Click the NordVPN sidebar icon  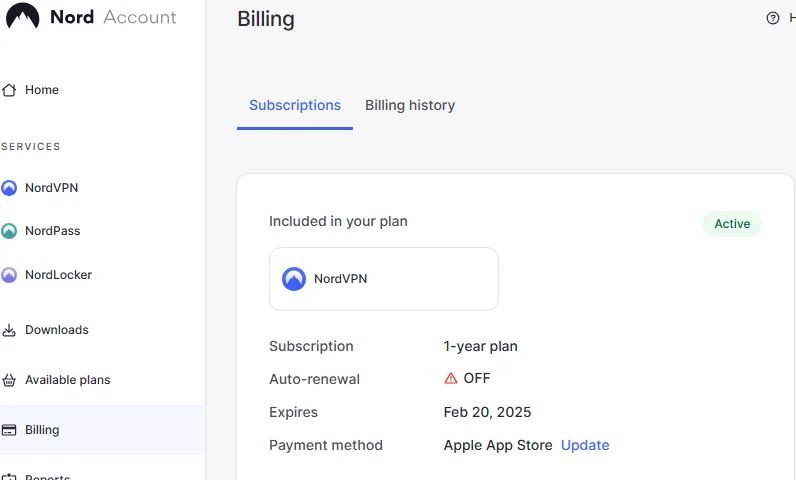(9, 188)
